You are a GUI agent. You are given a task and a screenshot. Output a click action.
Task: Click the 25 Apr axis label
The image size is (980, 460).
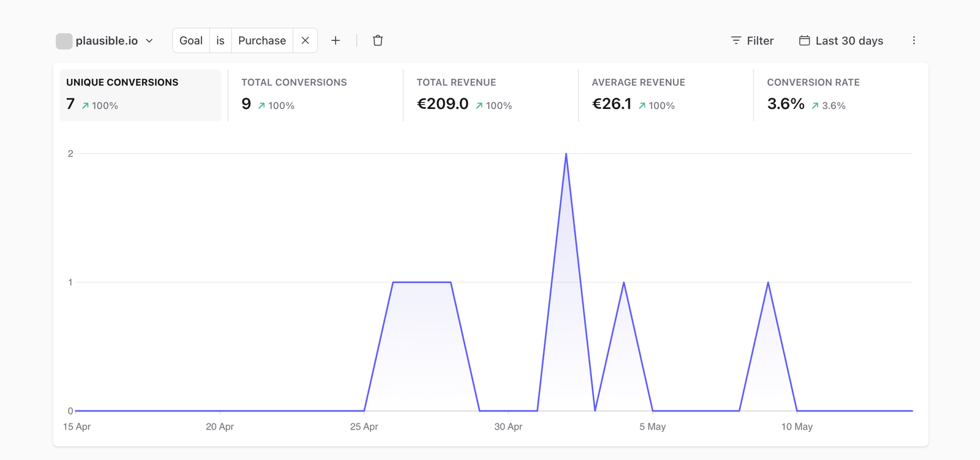[364, 426]
